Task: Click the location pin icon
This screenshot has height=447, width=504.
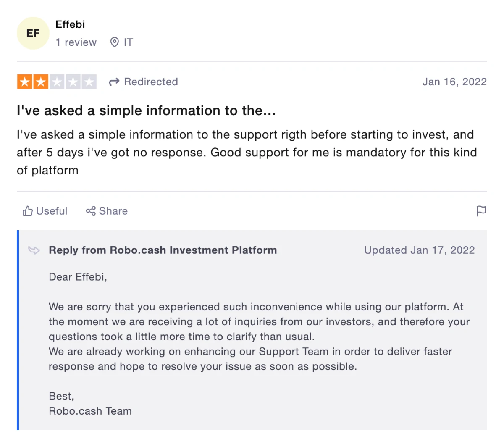Action: [114, 42]
